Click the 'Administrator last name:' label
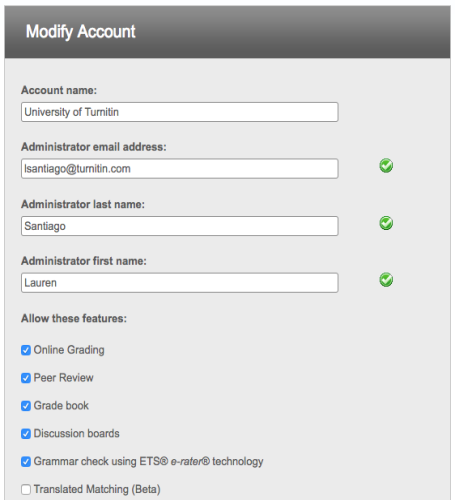This screenshot has width=455, height=500. 83,204
